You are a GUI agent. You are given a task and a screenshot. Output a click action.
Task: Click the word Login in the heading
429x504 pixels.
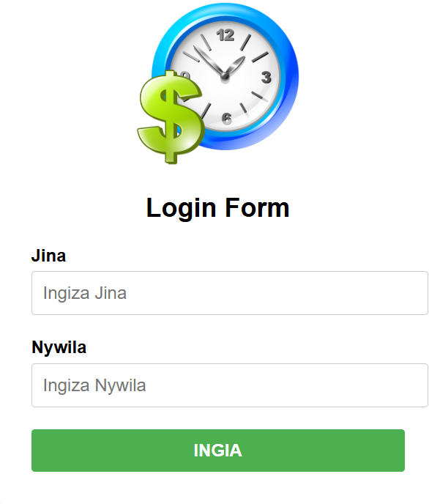point(181,208)
